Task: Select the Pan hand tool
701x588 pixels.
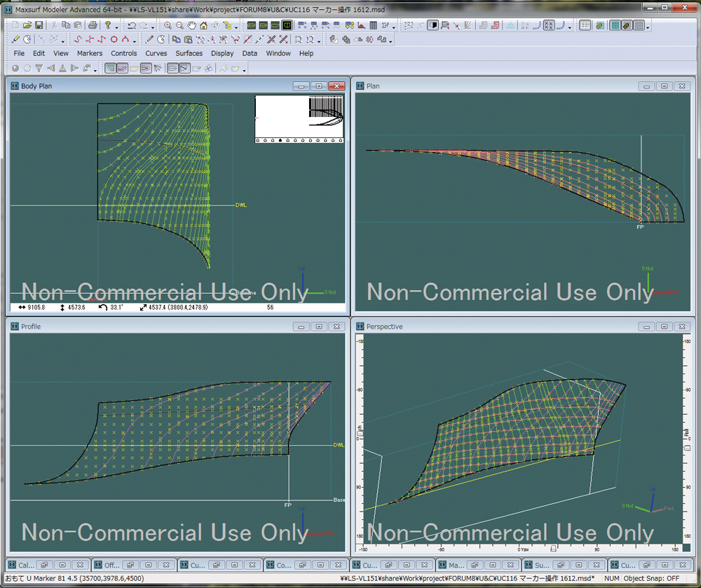Action: pyautogui.click(x=191, y=26)
